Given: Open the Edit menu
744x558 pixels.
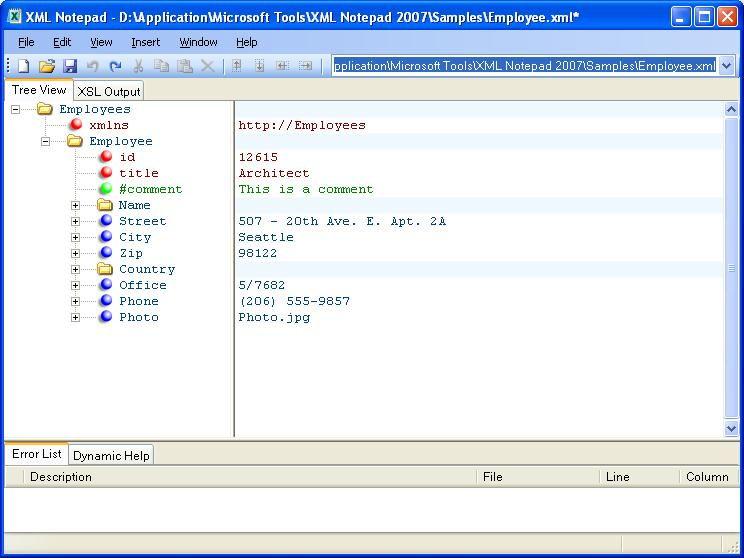Looking at the screenshot, I should 62,42.
